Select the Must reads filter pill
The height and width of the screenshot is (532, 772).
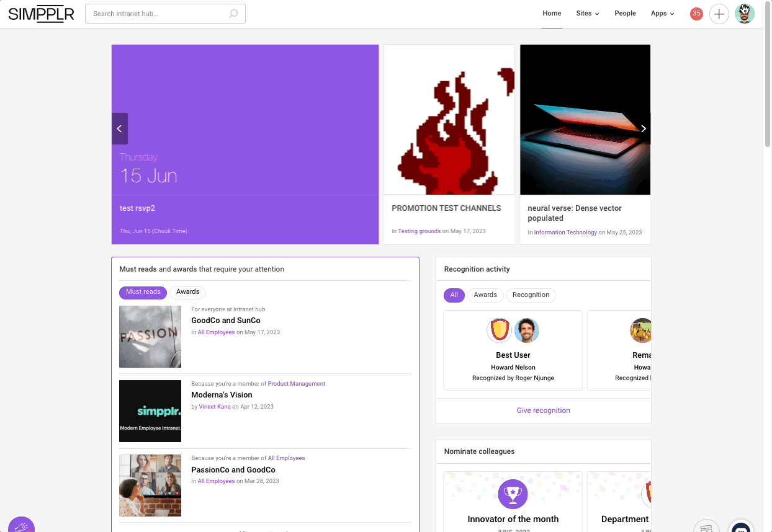click(x=143, y=292)
